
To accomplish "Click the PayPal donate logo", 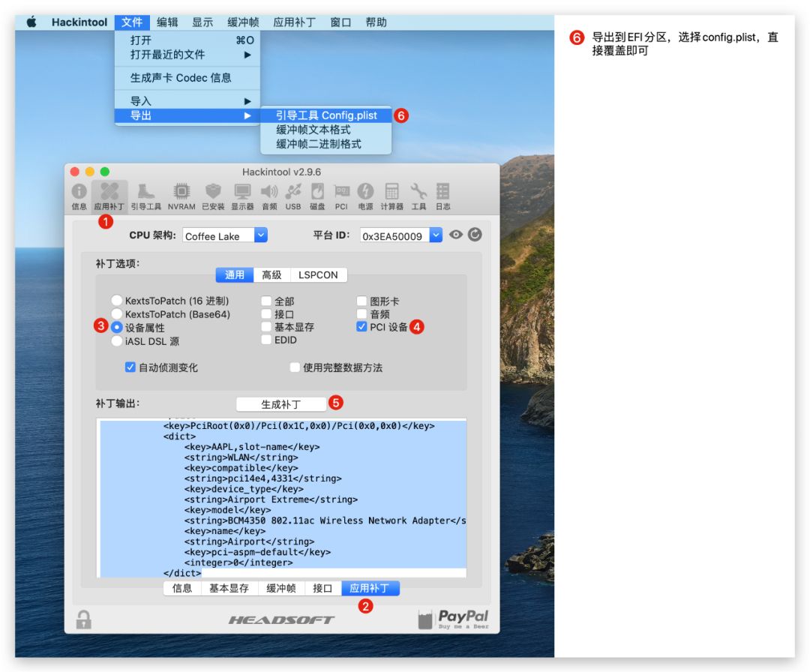I will [x=453, y=618].
